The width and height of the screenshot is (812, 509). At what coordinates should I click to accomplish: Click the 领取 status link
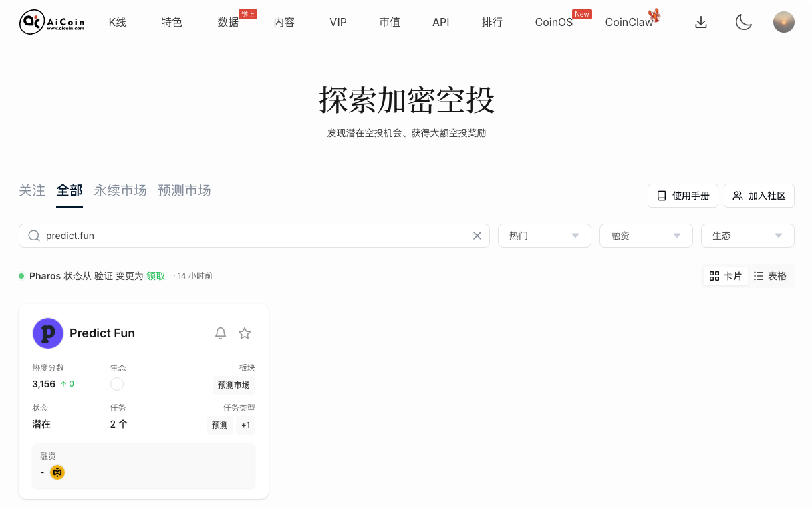click(x=156, y=276)
